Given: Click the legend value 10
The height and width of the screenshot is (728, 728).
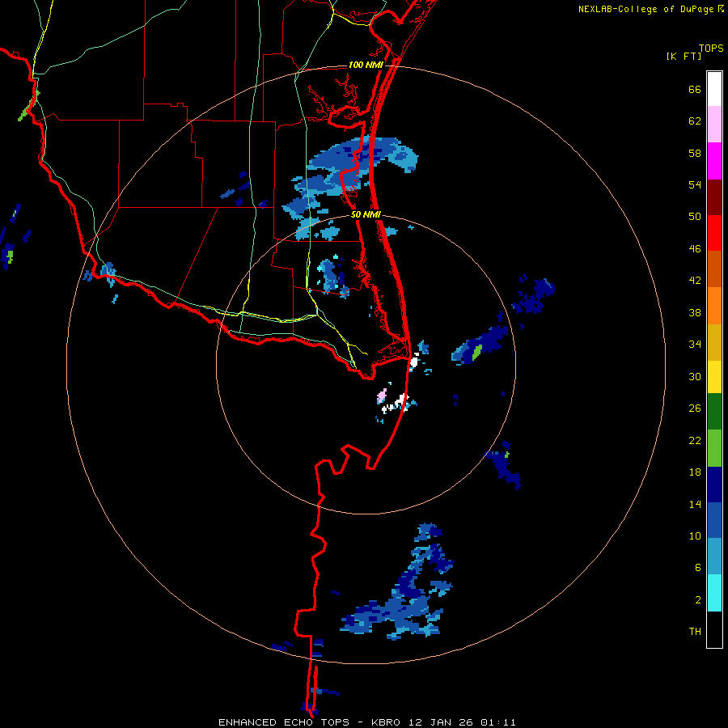Looking at the screenshot, I should [695, 535].
